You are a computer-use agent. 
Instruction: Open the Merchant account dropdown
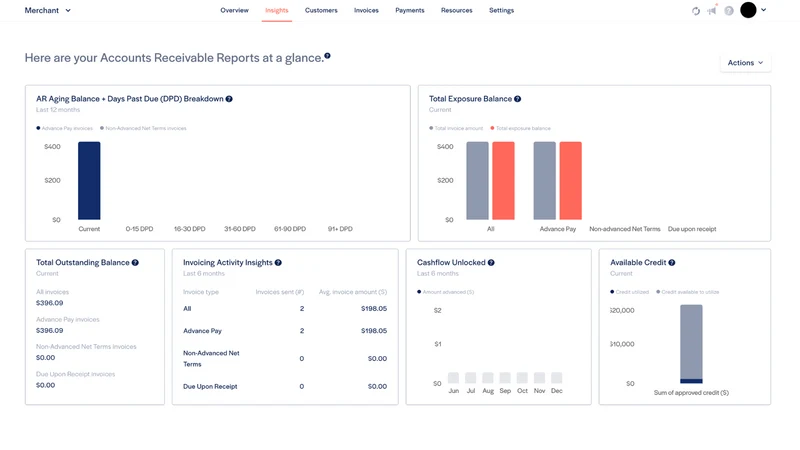pos(47,10)
